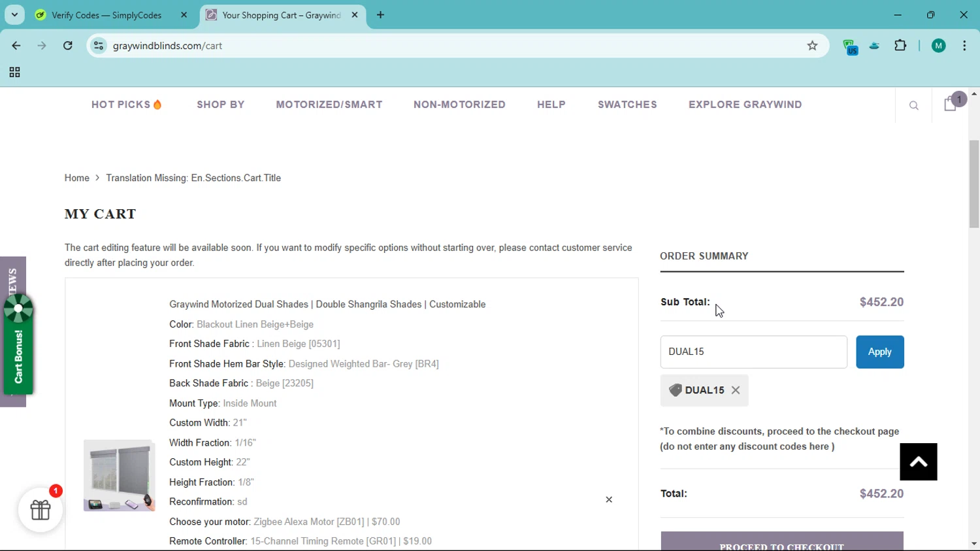
Task: Click the ORDER SUMMARY heading
Action: coord(704,256)
